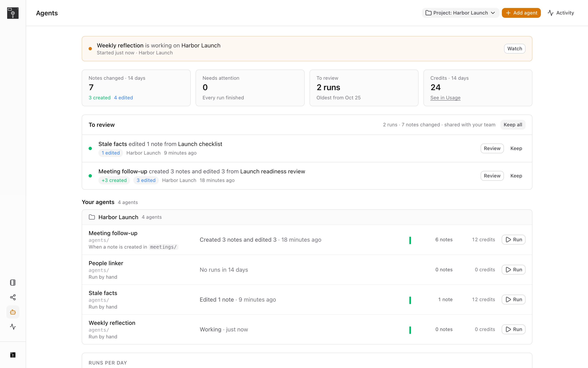The width and height of the screenshot is (588, 368).
Task: Click the 4 edited link in Notes changed
Action: [124, 98]
